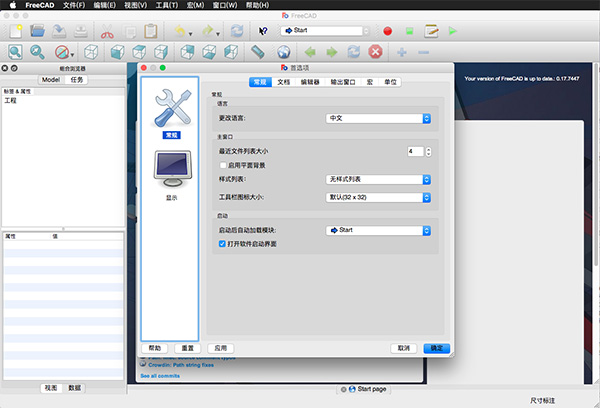
Task: Switch to the 任务 tab in combo view
Action: 77,80
